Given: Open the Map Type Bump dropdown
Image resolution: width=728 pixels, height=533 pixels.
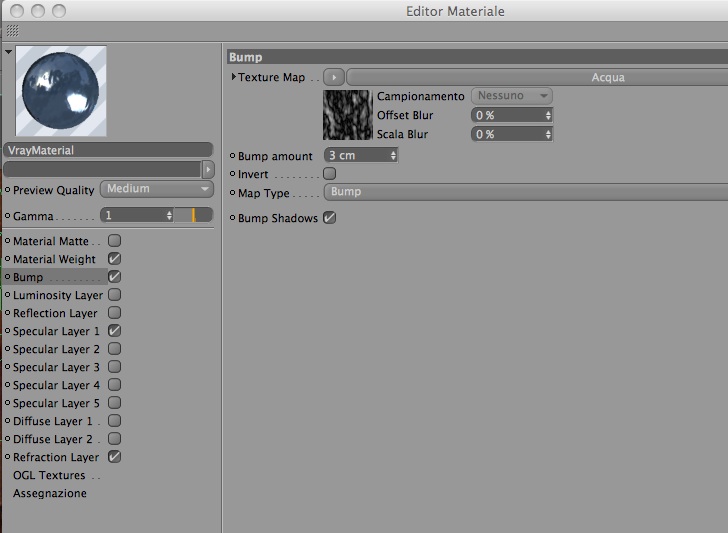Looking at the screenshot, I should pos(526,192).
